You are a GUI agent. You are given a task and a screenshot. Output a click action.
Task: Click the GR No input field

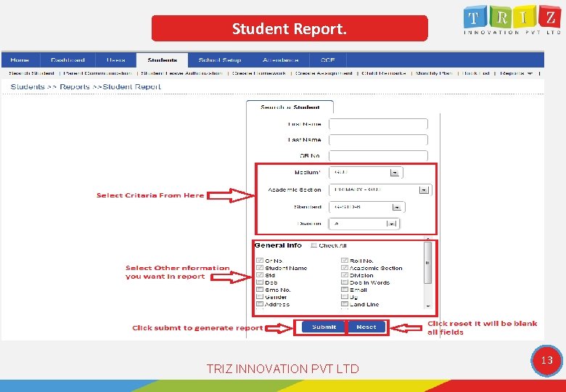[378, 155]
